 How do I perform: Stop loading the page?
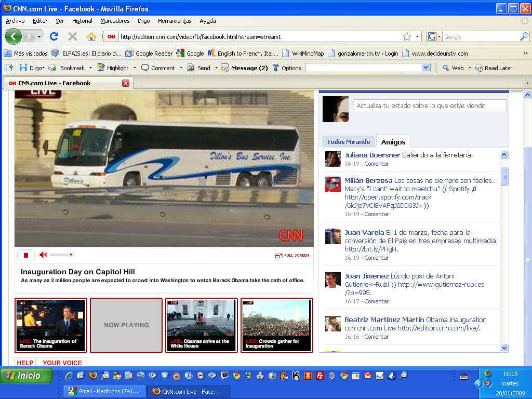pyautogui.click(x=72, y=36)
